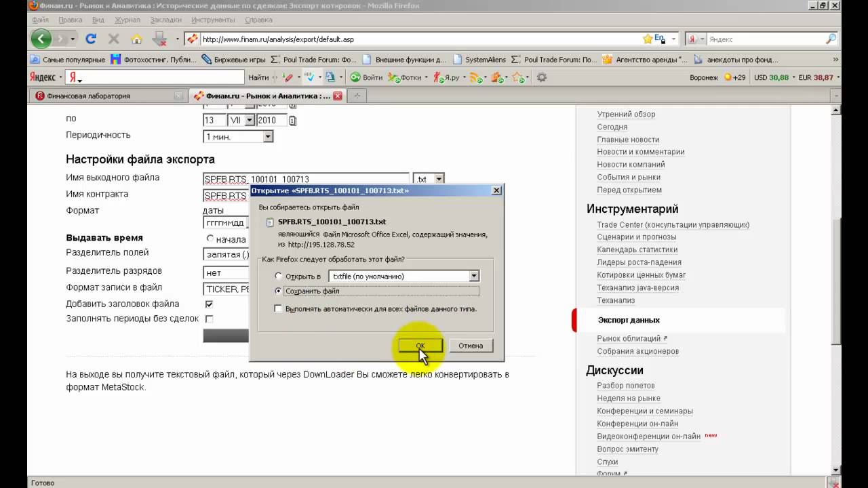Uncheck Добавить заголовок файла checkbox

pyautogui.click(x=209, y=304)
